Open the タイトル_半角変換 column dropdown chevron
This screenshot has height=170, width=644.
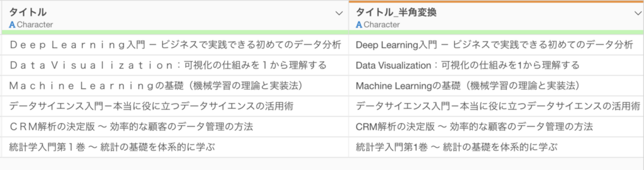click(638, 14)
